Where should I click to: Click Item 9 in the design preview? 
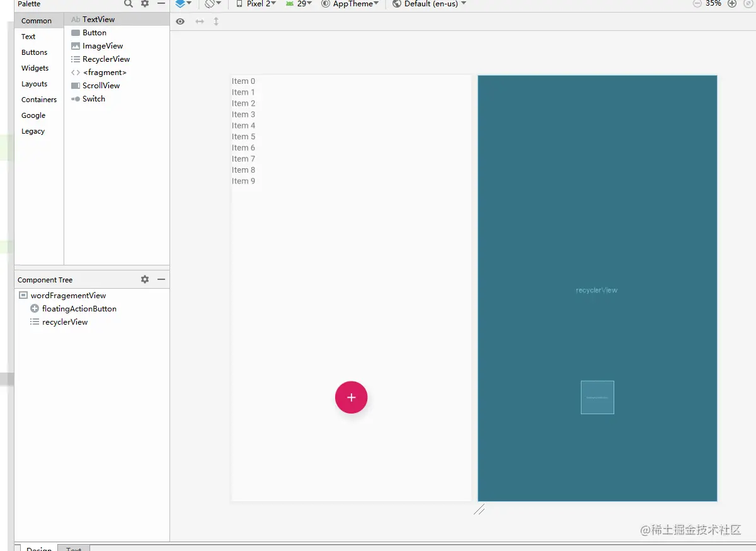coord(243,182)
